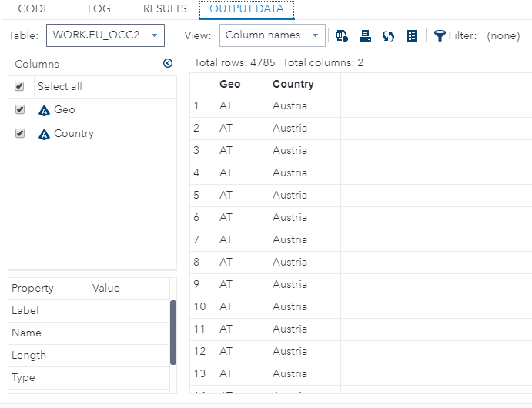This screenshot has height=408, width=532.
Task: Open the RESULTS tab
Action: click(x=165, y=9)
